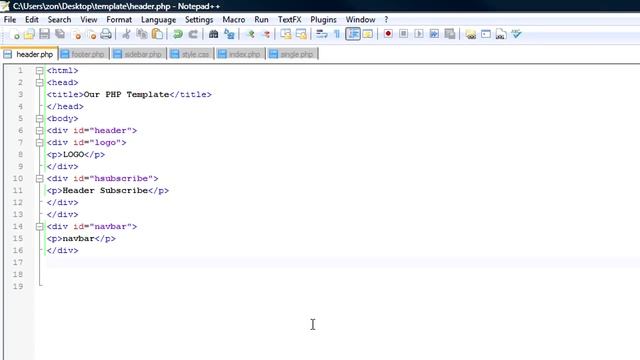This screenshot has width=640, height=360.
Task: Open the ? help menu
Action: coord(386,20)
